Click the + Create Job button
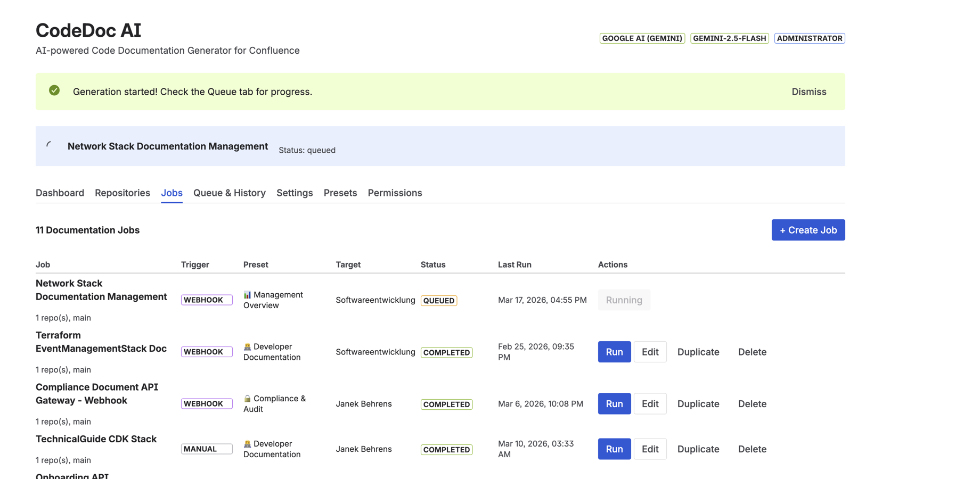This screenshot has width=980, height=479. click(x=808, y=230)
